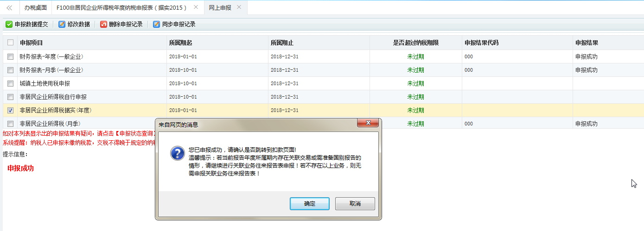Check the 城镇土地使用税申报 row checkbox
The height and width of the screenshot is (231, 644).
[x=10, y=83]
